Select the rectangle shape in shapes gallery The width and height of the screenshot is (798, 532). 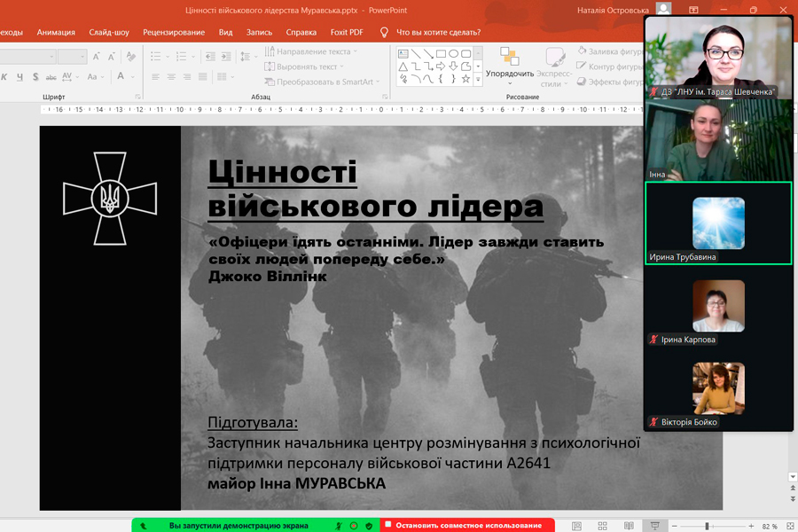tap(441, 54)
